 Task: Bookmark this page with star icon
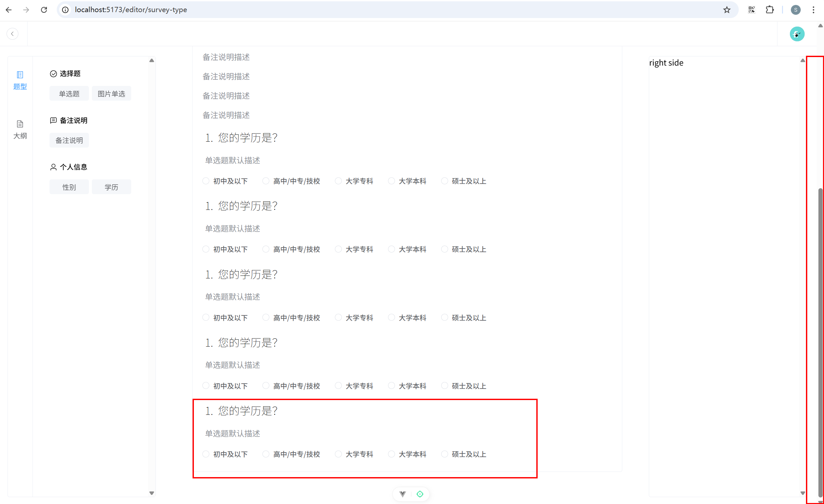pos(727,10)
